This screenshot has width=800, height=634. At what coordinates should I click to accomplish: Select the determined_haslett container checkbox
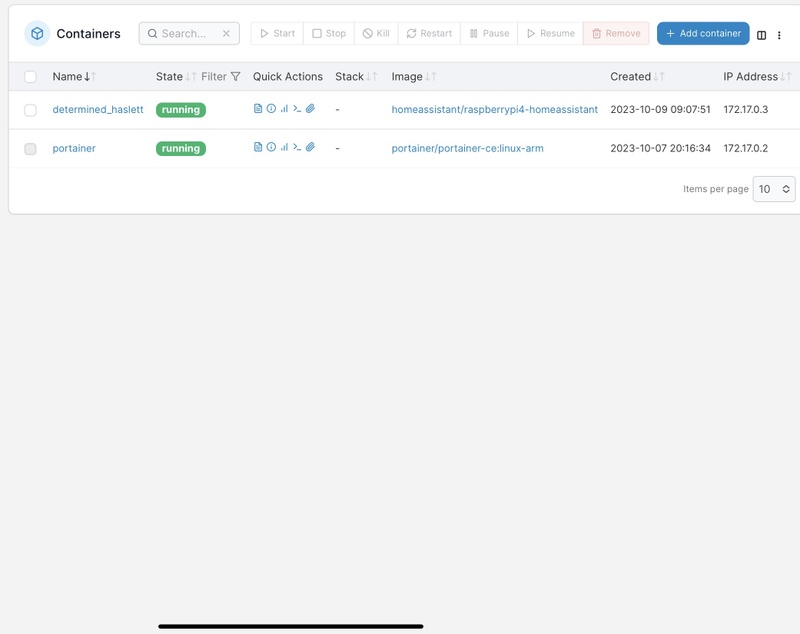[31, 110]
